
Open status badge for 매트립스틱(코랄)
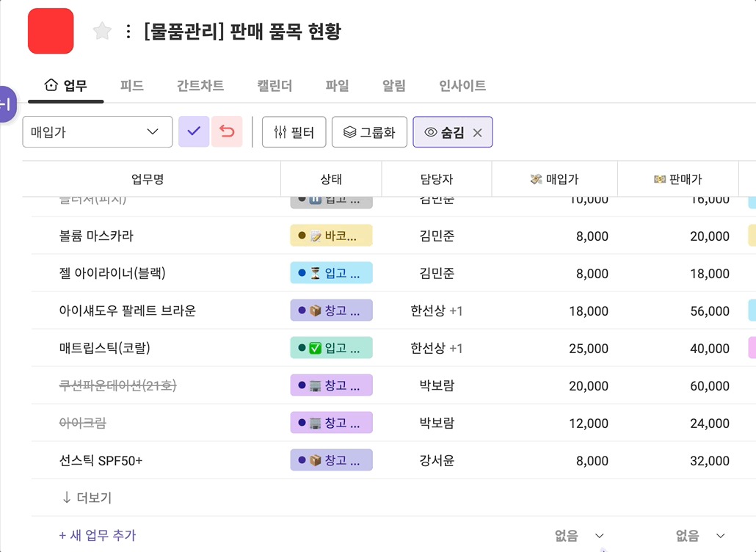(331, 348)
